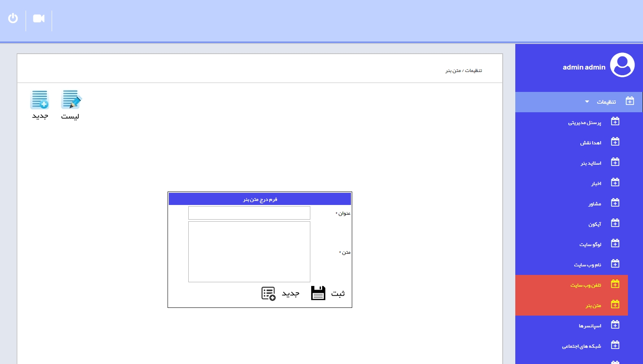Click the video camera icon
The height and width of the screenshot is (364, 643).
[39, 19]
